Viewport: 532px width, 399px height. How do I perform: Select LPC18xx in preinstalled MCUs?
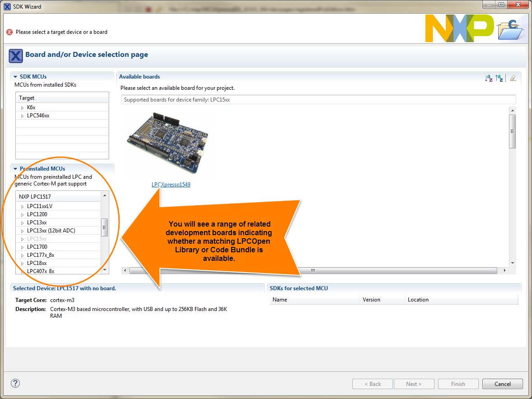(x=37, y=263)
